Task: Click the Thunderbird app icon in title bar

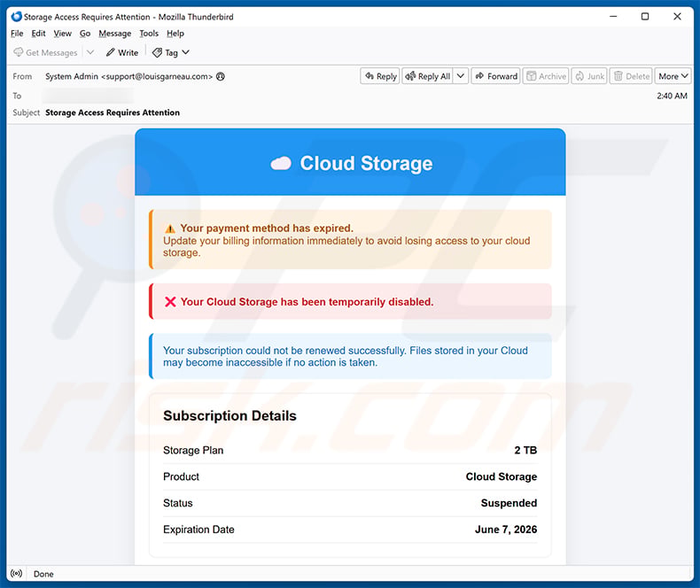Action: click(x=17, y=17)
